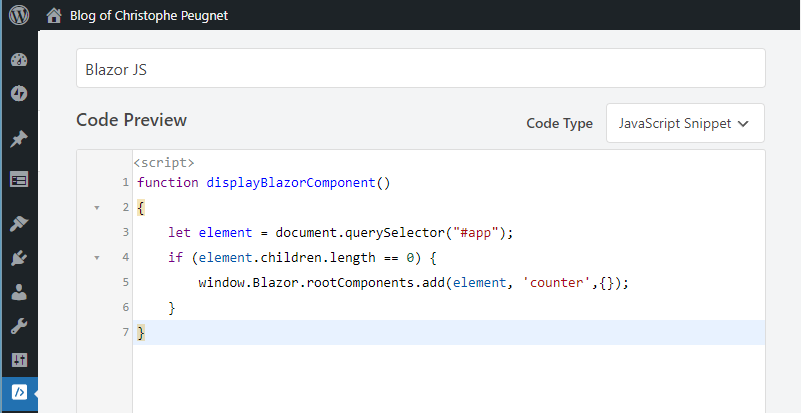Open Posts via the pushpin icon
The height and width of the screenshot is (413, 801).
tap(19, 139)
